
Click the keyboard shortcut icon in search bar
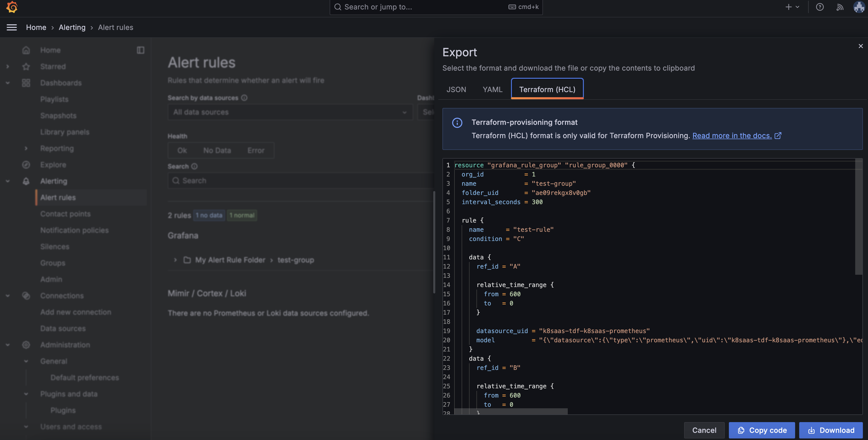pos(512,7)
